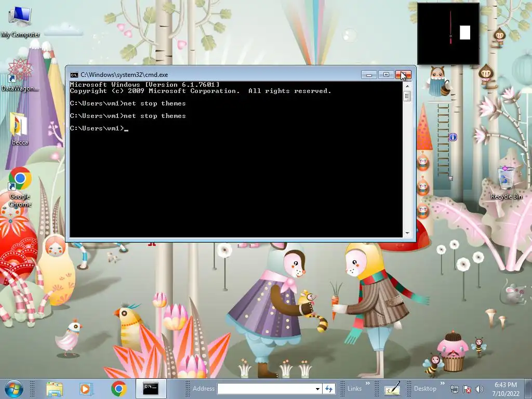This screenshot has height=399, width=532.
Task: Click the tablet input pen icon on the taskbar
Action: coord(392,389)
